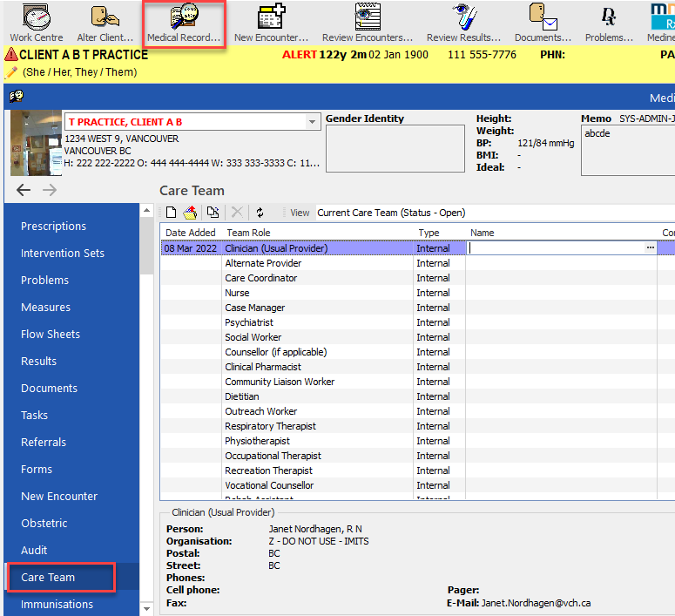The width and height of the screenshot is (675, 616).
Task: Go forward with the right arrow
Action: [x=50, y=190]
